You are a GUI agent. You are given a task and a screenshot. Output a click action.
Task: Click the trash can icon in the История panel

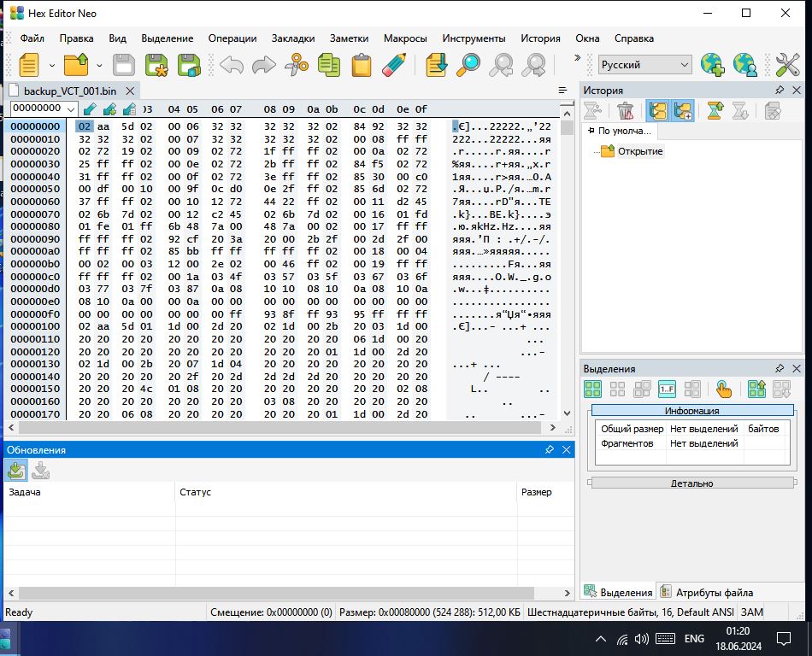click(625, 111)
